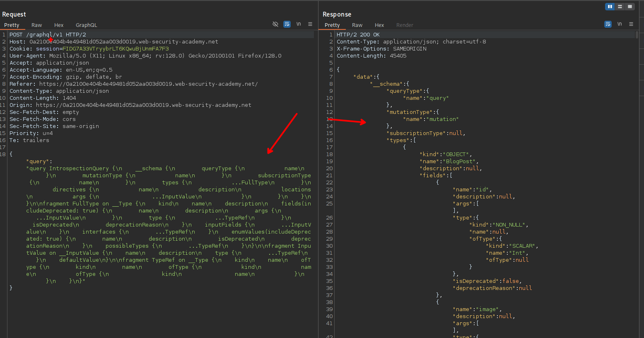This screenshot has width=644, height=338.
Task: Switch Response view to Raw tab
Action: (x=357, y=25)
